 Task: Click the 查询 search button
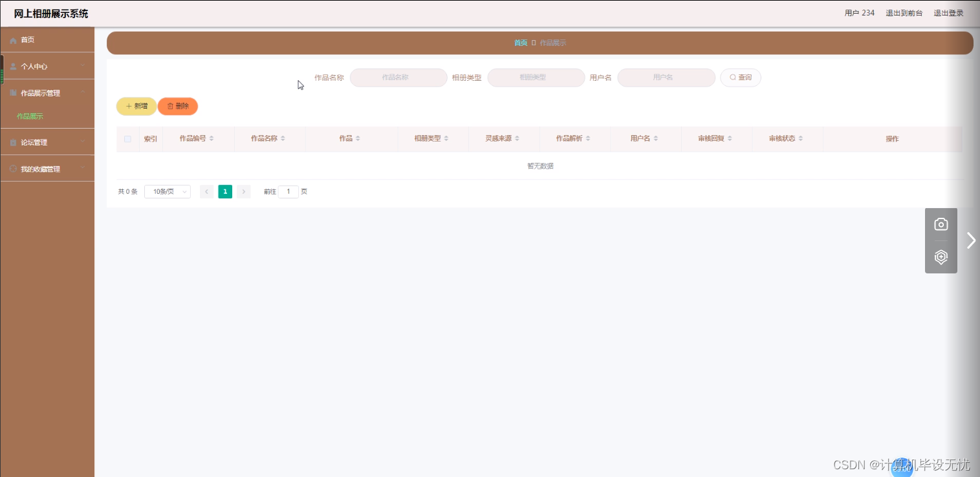pos(741,78)
